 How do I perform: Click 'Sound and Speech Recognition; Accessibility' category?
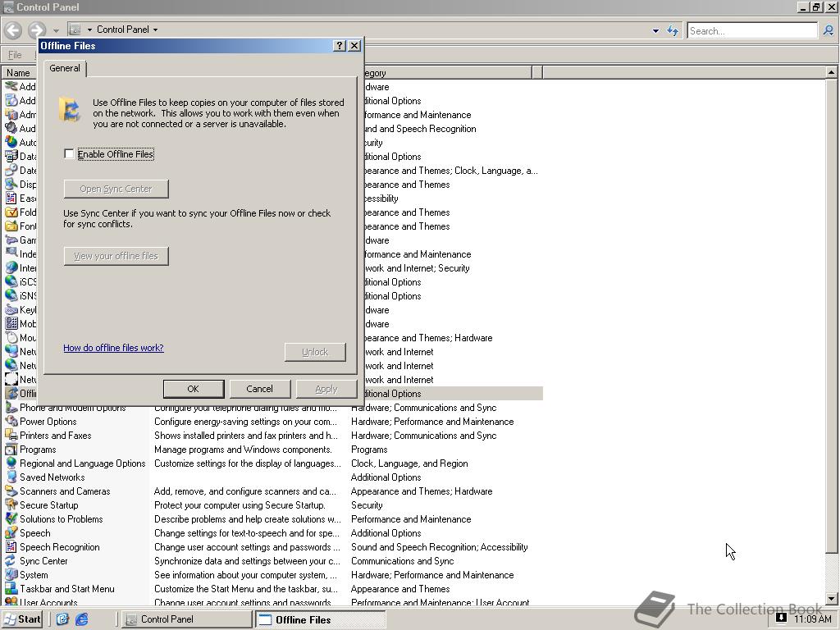pos(440,547)
